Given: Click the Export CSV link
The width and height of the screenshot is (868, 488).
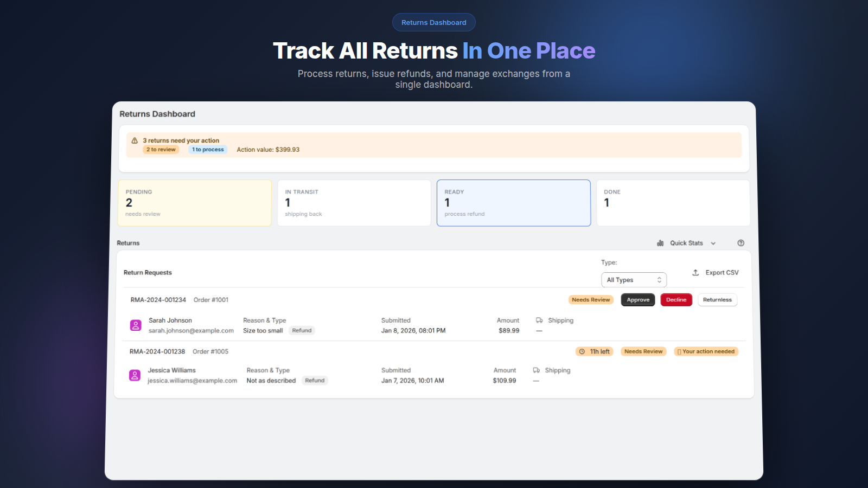Looking at the screenshot, I should coord(722,272).
